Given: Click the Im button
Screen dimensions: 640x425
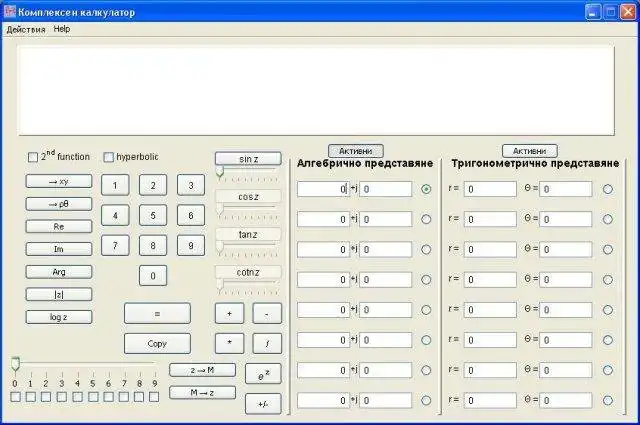Looking at the screenshot, I should click(x=59, y=249).
